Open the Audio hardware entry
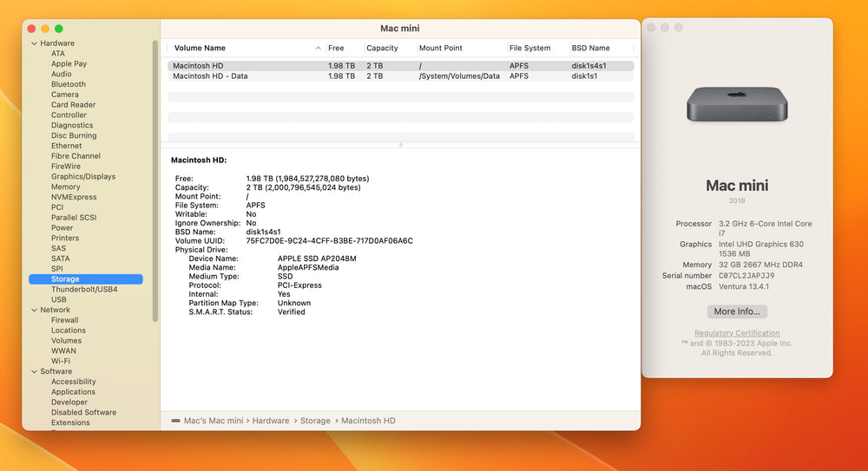This screenshot has height=471, width=868. pyautogui.click(x=62, y=75)
